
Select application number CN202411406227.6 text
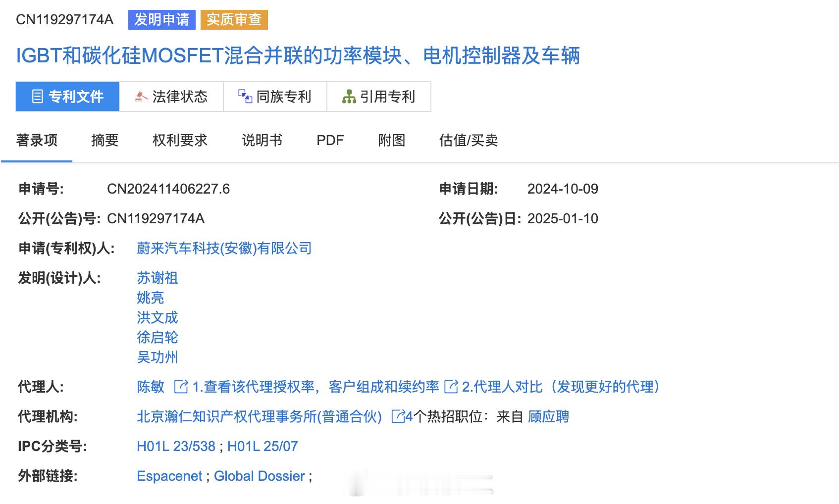168,189
